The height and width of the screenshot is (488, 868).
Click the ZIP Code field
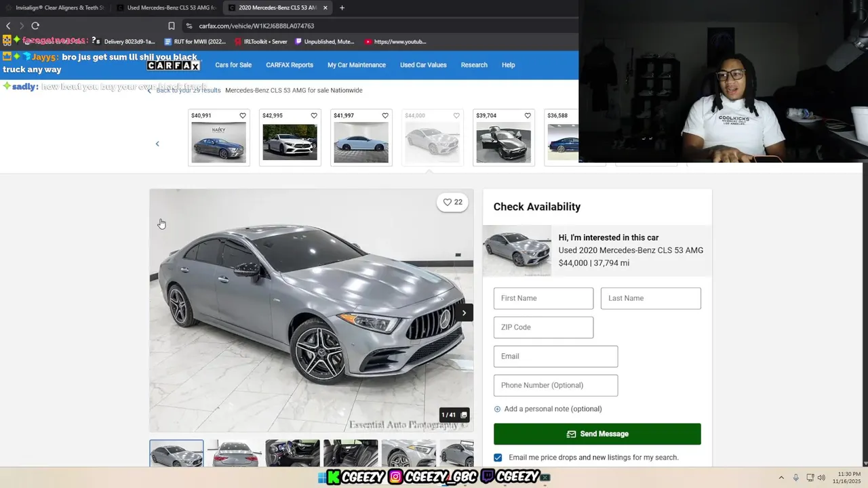point(543,327)
